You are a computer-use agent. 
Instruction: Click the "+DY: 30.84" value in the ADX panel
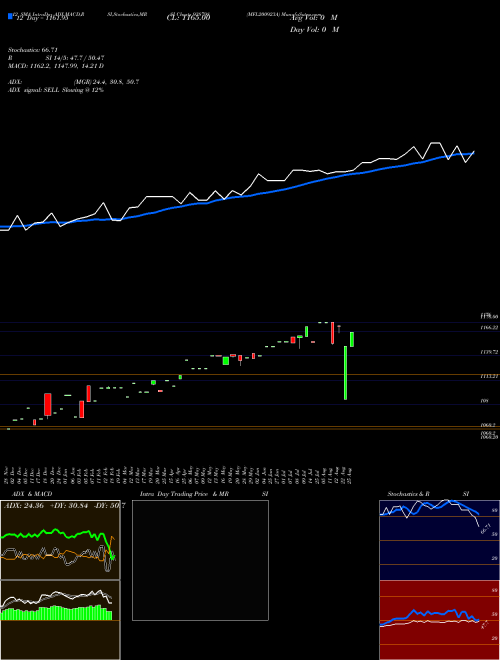coord(69,506)
